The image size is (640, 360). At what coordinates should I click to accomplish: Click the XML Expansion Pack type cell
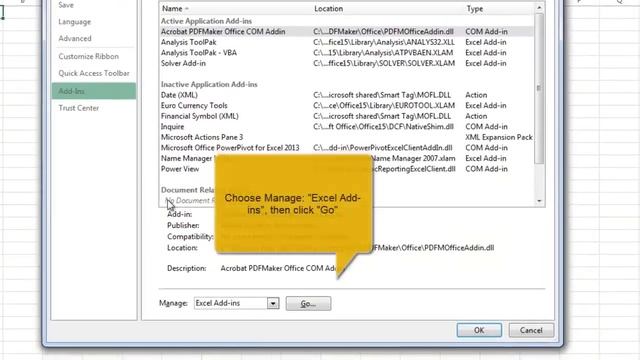(x=499, y=137)
